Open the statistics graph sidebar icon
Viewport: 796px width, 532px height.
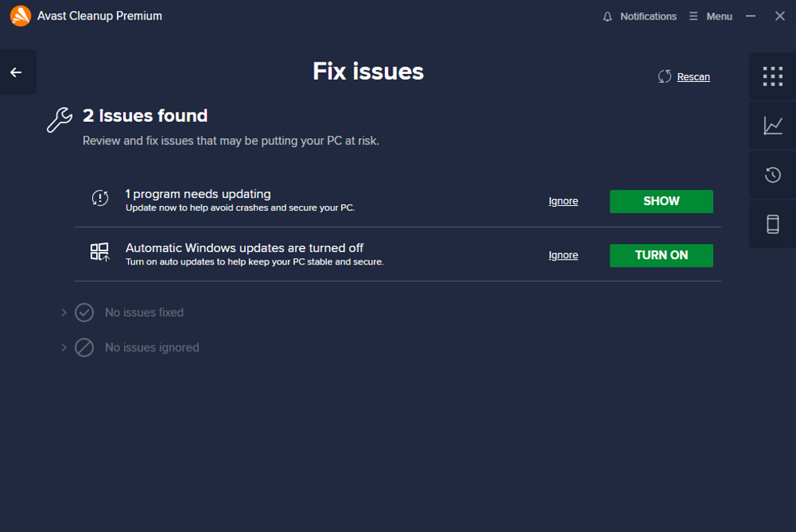pos(772,126)
